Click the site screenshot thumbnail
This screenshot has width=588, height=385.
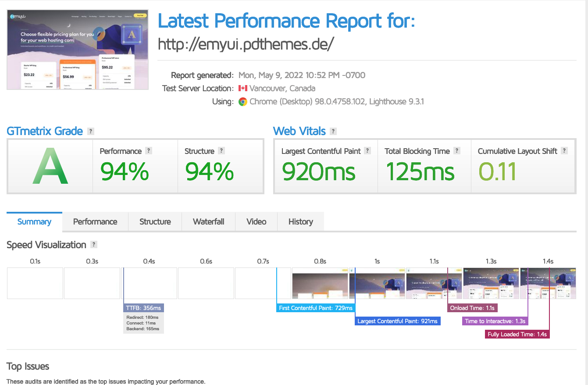click(78, 50)
